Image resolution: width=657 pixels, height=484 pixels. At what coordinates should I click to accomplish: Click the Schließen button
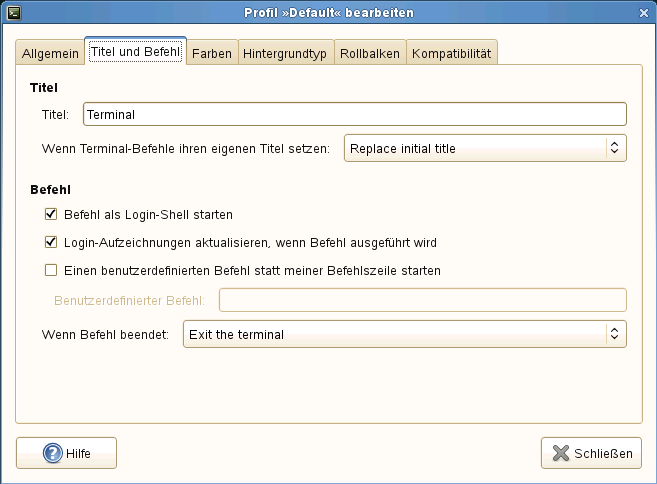point(591,453)
